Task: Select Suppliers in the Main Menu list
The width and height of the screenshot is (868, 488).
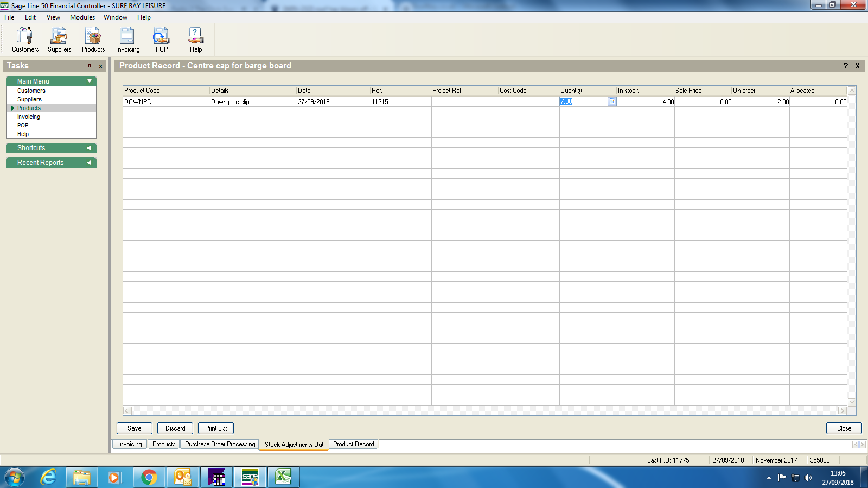Action: coord(29,99)
